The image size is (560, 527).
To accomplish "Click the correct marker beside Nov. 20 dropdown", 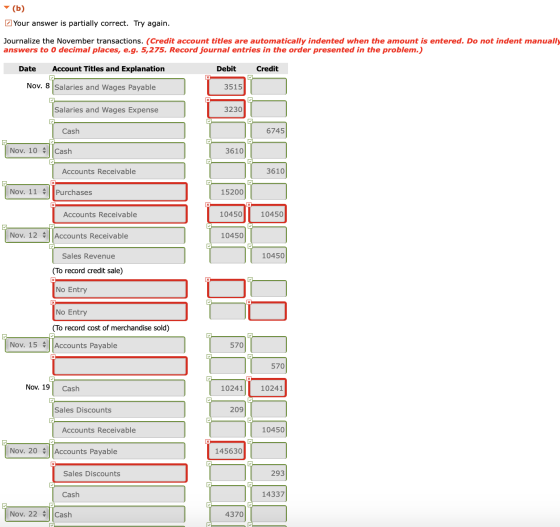I will [4, 443].
